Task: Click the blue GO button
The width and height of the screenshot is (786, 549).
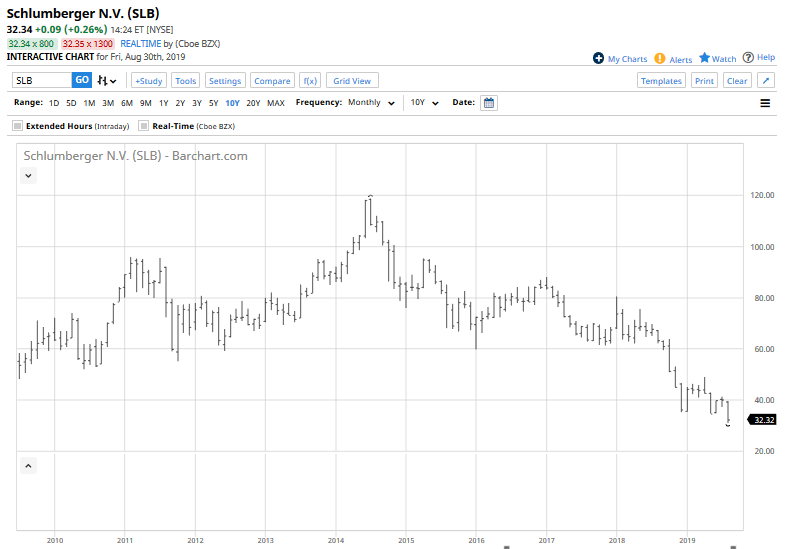Action: tap(82, 80)
